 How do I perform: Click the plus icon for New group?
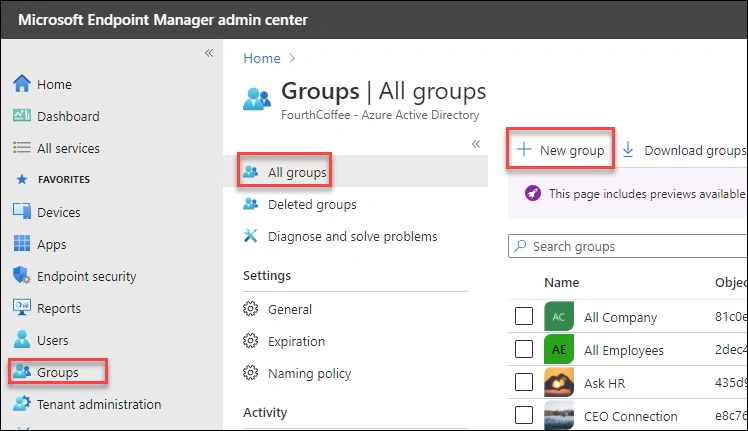tap(524, 149)
